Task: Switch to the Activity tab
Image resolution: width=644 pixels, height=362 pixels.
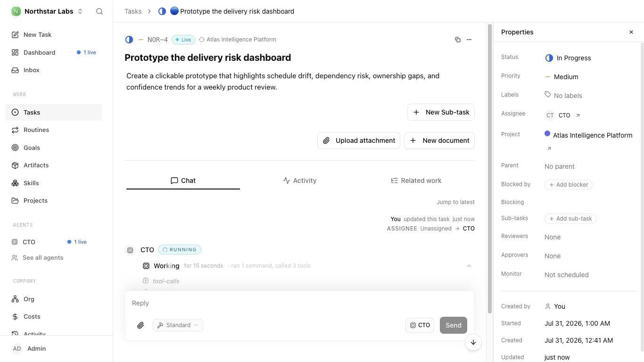Action: coord(300,181)
